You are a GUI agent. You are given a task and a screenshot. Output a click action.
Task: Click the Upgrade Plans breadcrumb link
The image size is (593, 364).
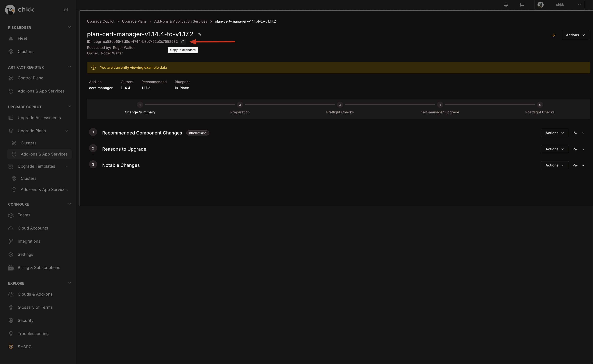(134, 21)
